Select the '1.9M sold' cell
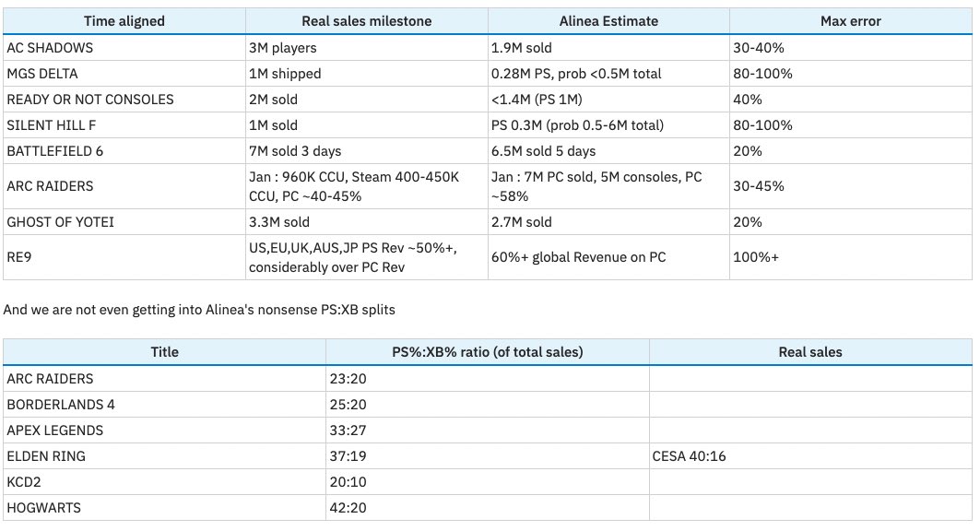 point(608,48)
